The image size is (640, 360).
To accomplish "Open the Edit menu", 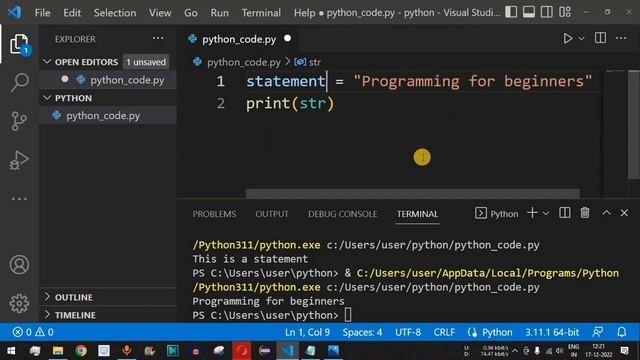I will [x=72, y=13].
